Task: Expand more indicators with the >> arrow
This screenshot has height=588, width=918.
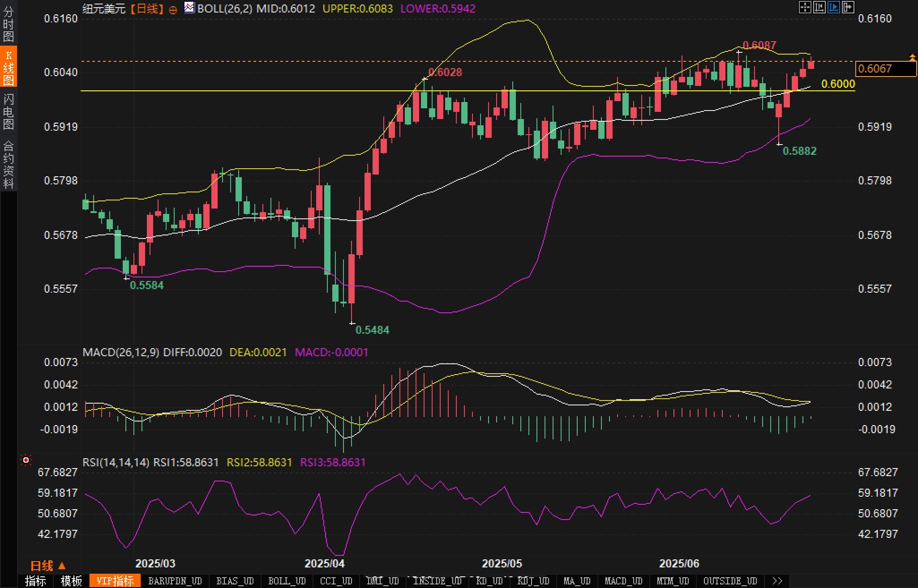Action: pos(777,581)
